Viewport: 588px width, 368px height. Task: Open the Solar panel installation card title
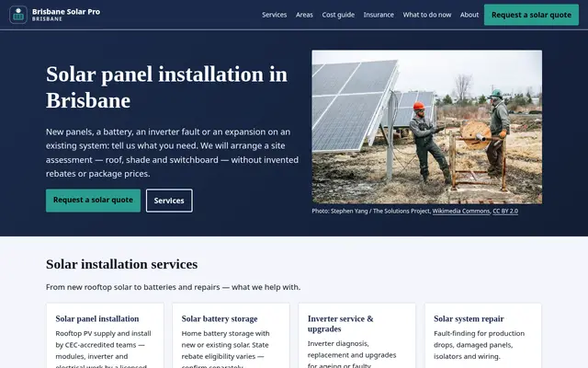[x=97, y=319]
